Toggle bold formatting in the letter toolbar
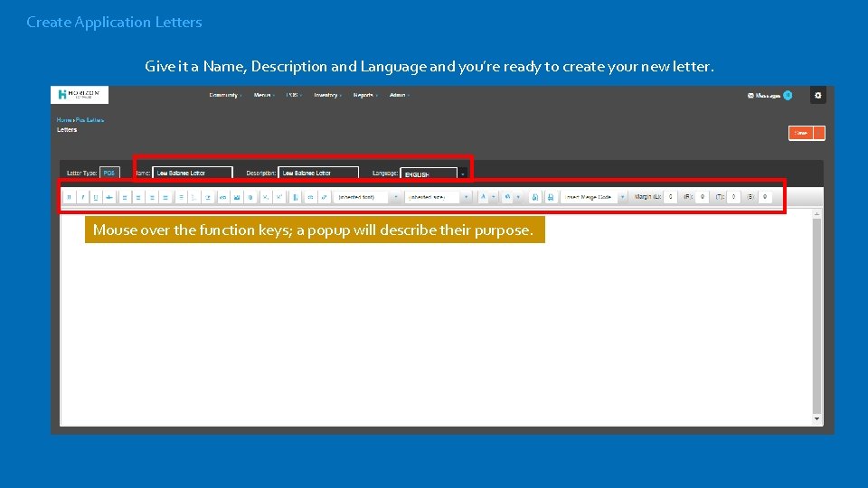 [x=69, y=197]
